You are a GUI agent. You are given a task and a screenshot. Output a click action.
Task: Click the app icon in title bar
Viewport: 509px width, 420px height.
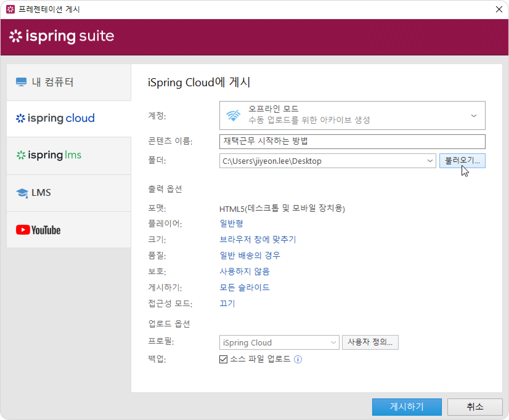[x=10, y=9]
